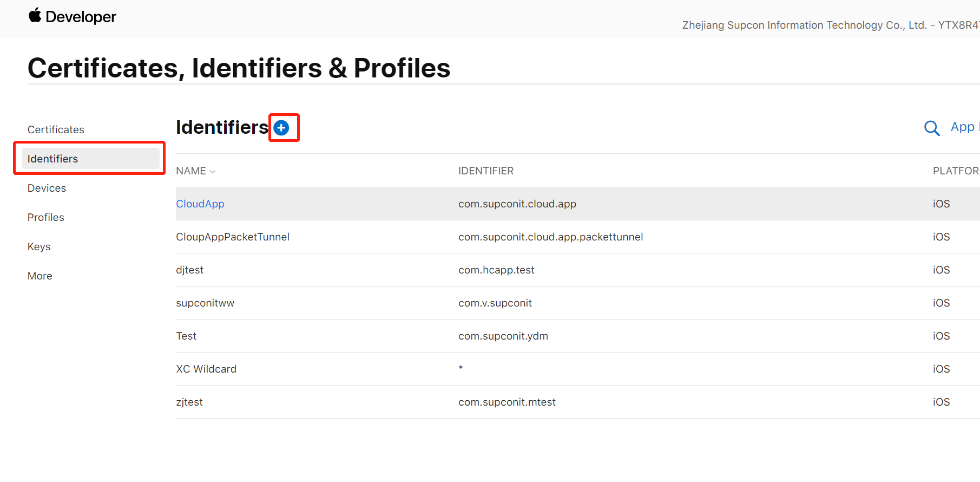980x482 pixels.
Task: Select the djtest identifier row
Action: pyautogui.click(x=577, y=270)
